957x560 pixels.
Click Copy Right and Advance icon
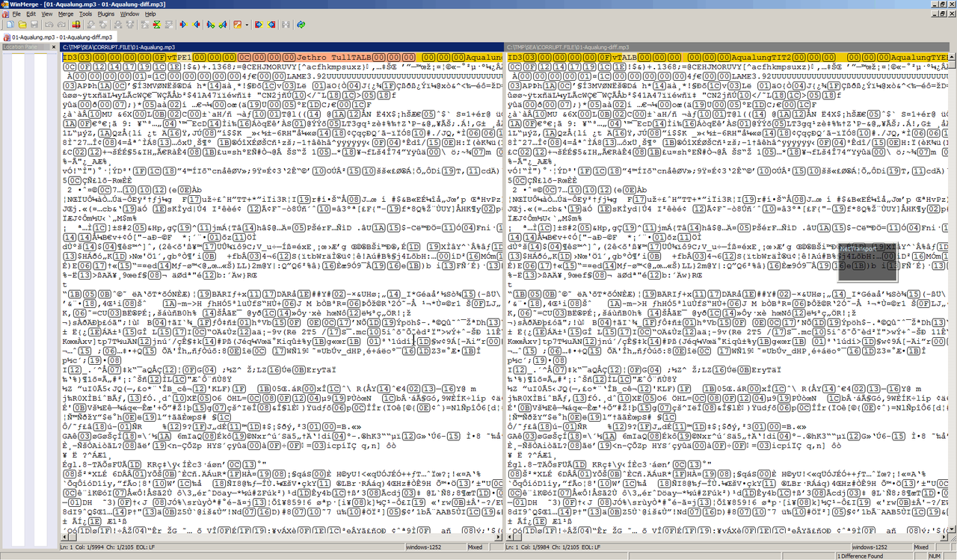tap(210, 25)
